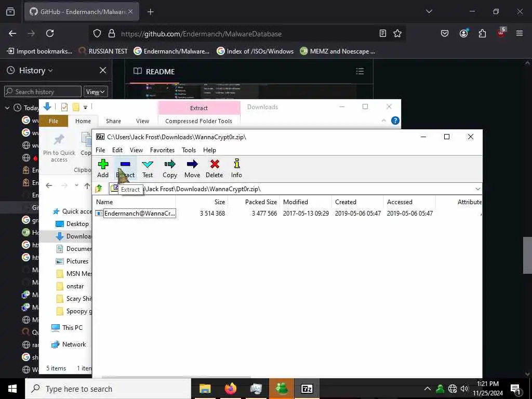The width and height of the screenshot is (532, 399).
Task: Sort by the Modified column header
Action: (x=296, y=202)
